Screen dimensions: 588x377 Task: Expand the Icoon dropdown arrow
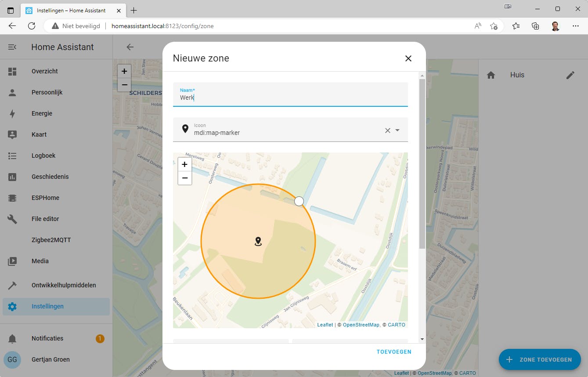click(x=397, y=130)
